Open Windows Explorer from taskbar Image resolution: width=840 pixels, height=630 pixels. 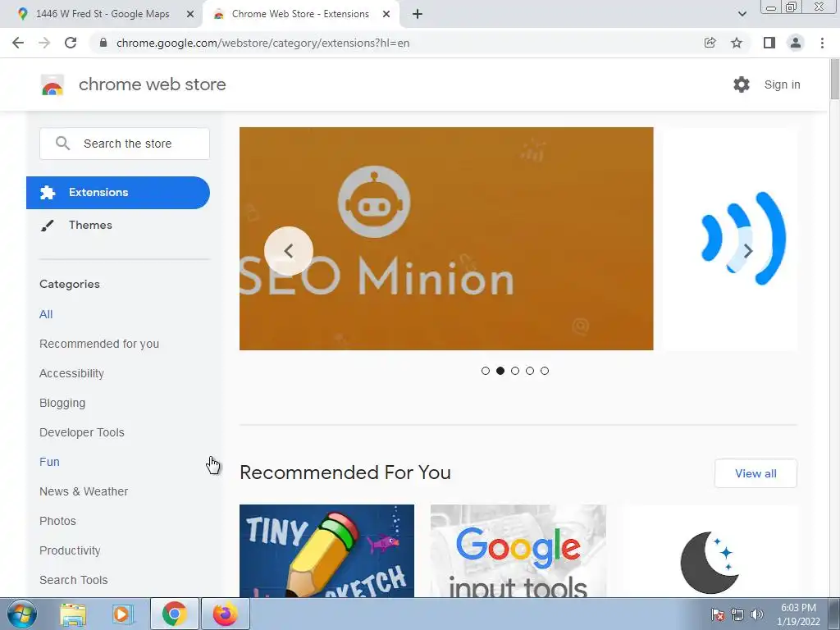click(73, 614)
